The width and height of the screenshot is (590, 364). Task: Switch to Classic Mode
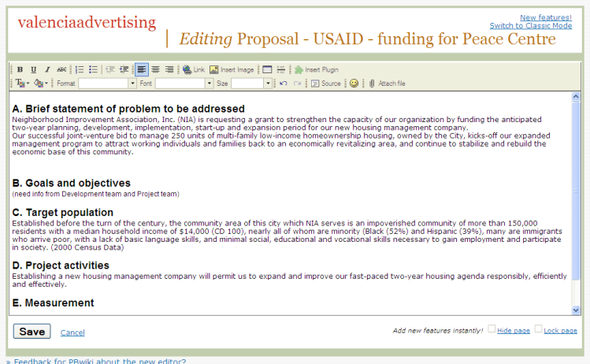coord(531,25)
